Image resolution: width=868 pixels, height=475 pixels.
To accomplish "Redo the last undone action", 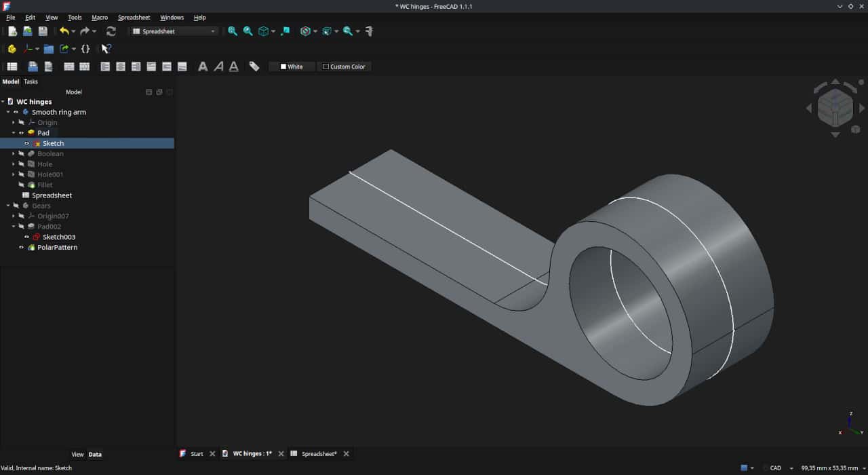I will coord(85,31).
